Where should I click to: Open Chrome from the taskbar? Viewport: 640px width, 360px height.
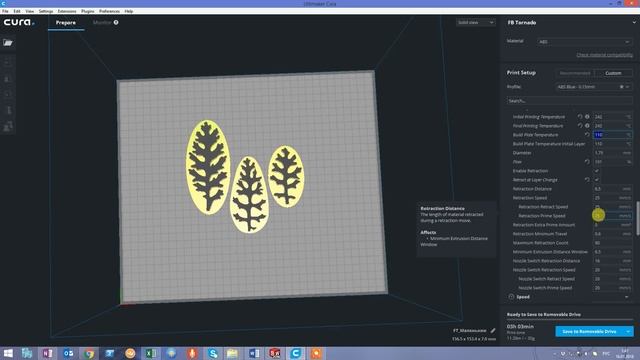[x=89, y=353]
